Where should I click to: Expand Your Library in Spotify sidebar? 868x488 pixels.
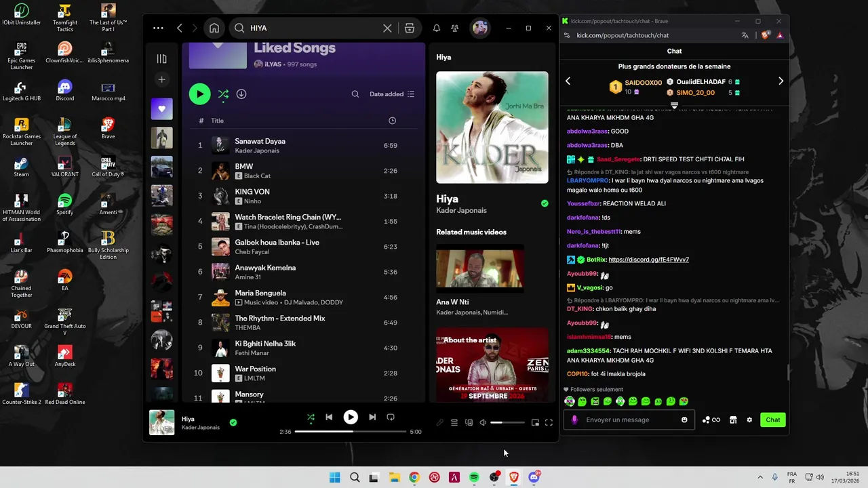[161, 59]
